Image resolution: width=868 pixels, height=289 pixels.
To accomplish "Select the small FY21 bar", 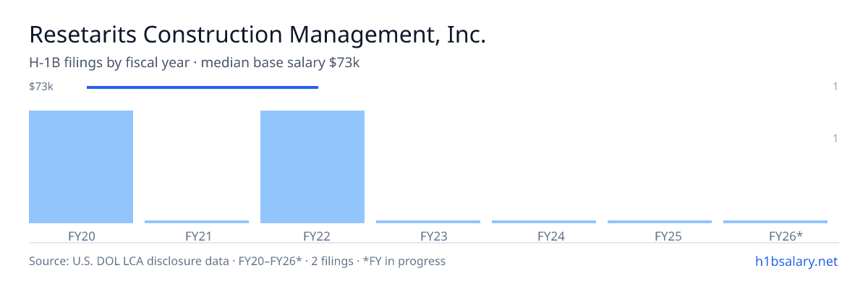I will tap(197, 222).
